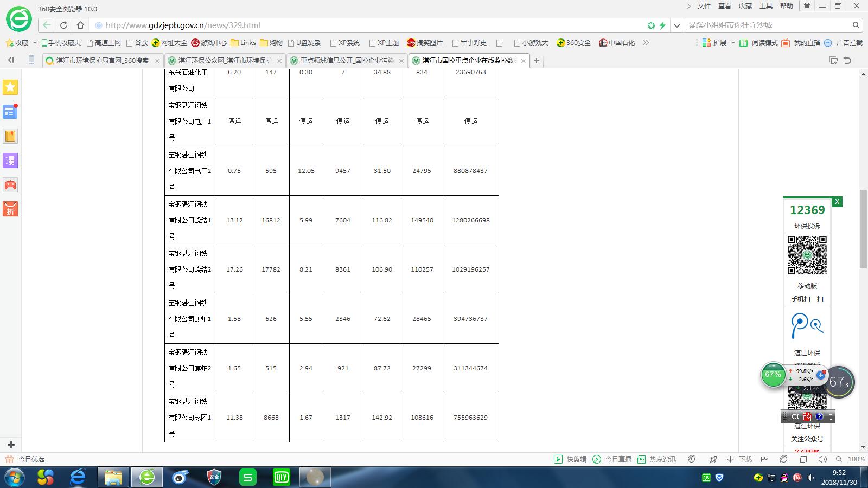Toggle 广告拦截 ad blocking

pyautogui.click(x=843, y=43)
